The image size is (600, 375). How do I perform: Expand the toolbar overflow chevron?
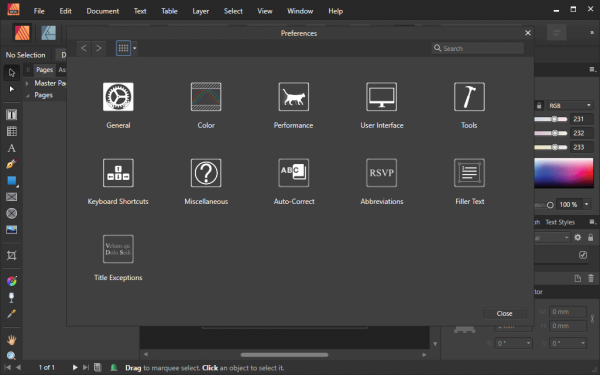592,33
